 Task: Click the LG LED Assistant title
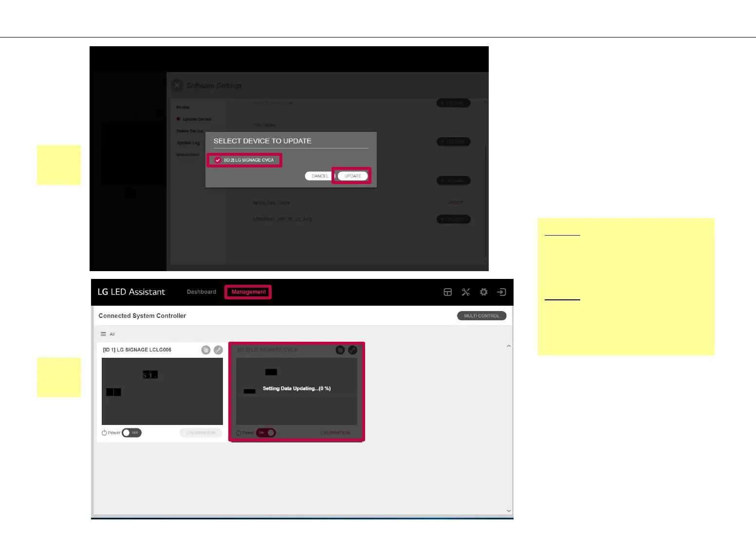(131, 292)
